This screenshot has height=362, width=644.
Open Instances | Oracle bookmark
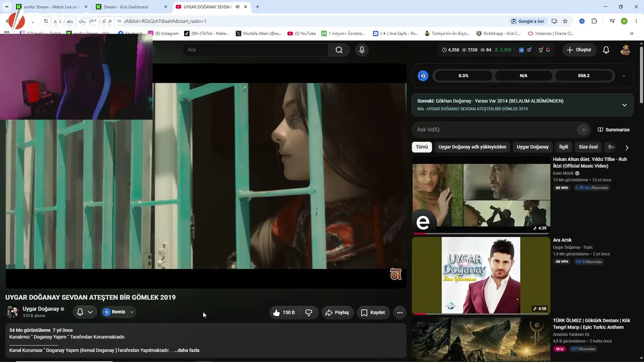click(551, 34)
